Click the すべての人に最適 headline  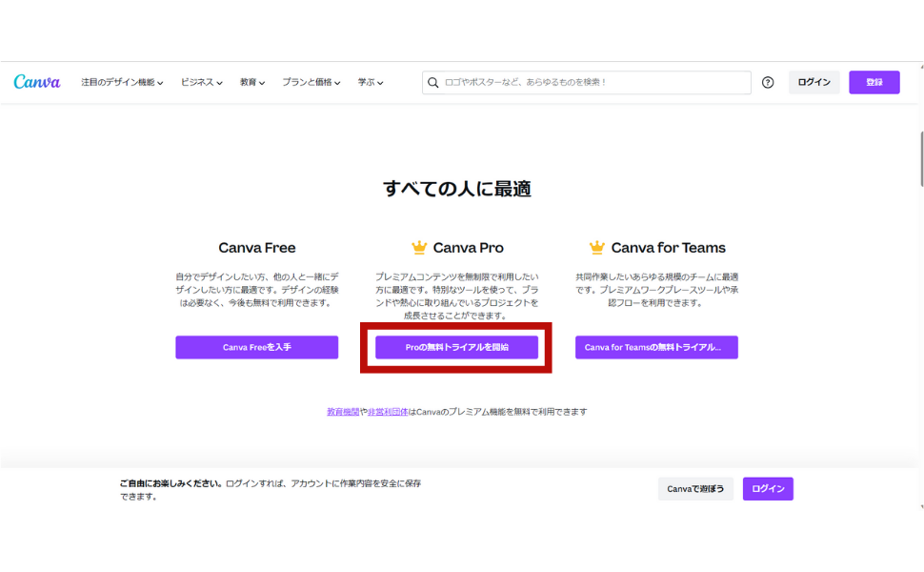456,189
